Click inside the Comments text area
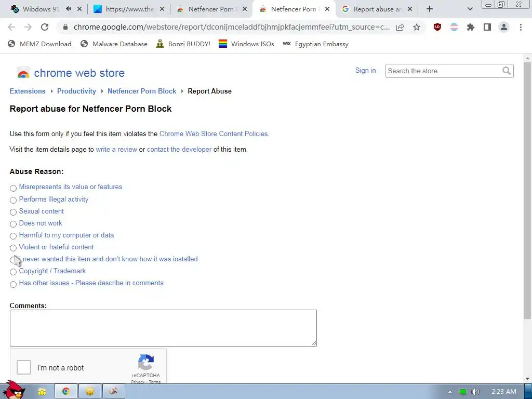Screen dimensions: 532x399 tap(163, 328)
